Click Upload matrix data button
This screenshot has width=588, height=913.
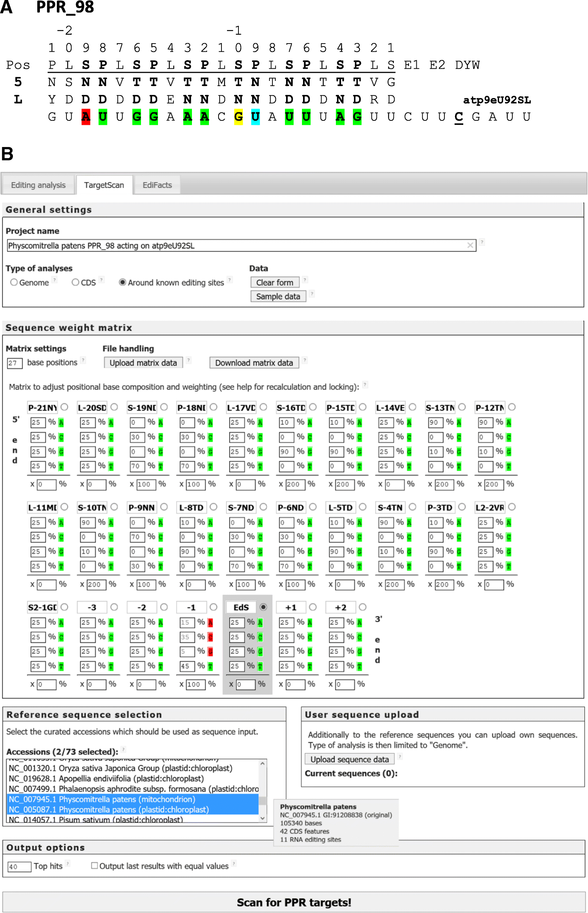click(x=143, y=363)
